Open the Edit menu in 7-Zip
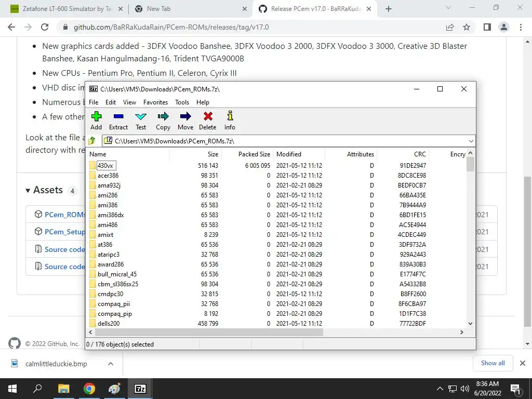This screenshot has width=532, height=399. (x=111, y=102)
